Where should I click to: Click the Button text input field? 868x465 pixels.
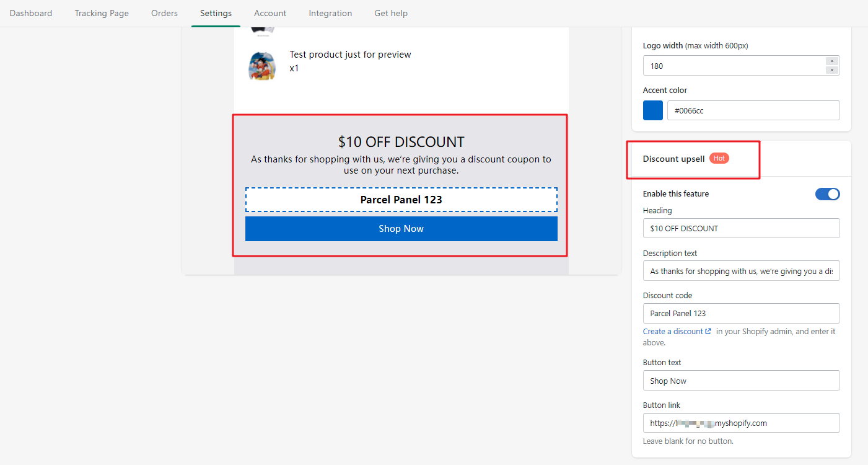coord(741,381)
